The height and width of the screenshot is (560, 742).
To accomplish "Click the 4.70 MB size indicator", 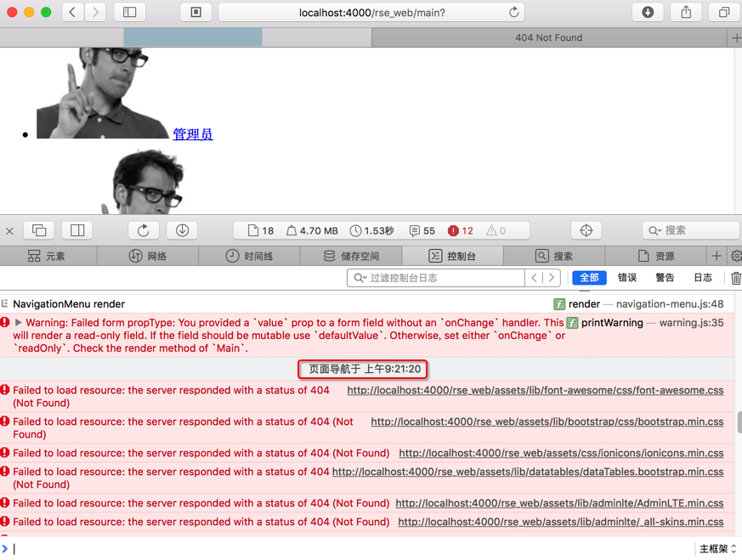I will [312, 230].
